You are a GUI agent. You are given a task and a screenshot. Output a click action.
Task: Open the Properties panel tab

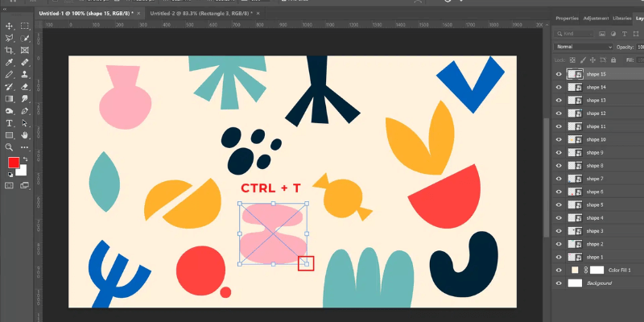(x=567, y=18)
